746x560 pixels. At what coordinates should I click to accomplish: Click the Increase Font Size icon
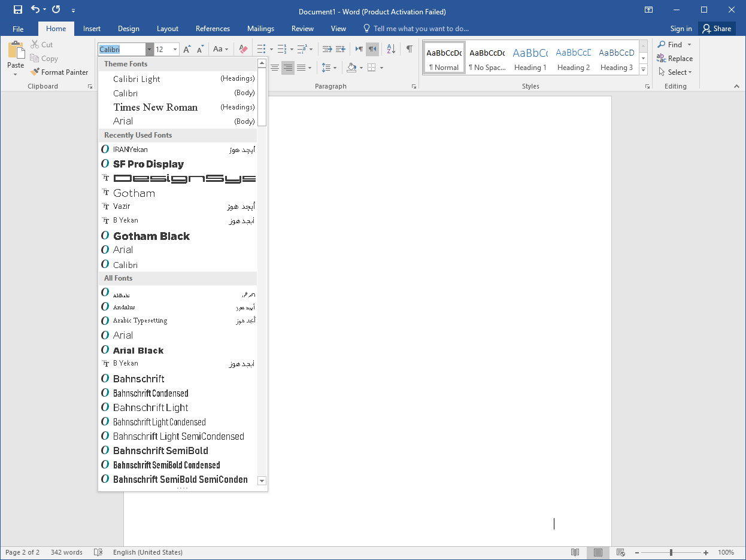[187, 50]
